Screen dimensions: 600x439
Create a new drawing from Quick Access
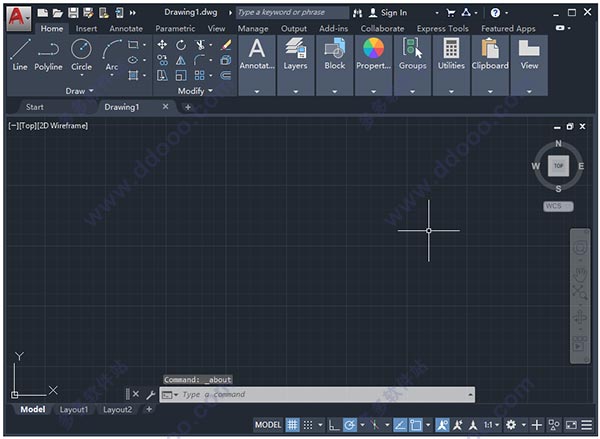click(42, 13)
